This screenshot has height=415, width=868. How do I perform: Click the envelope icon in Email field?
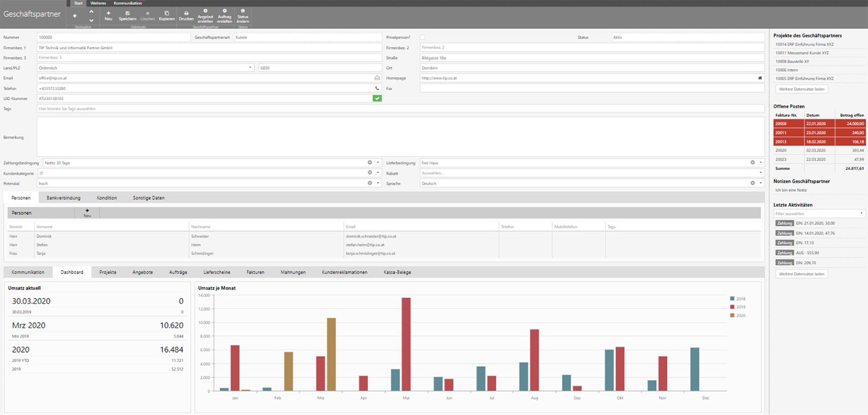point(377,78)
